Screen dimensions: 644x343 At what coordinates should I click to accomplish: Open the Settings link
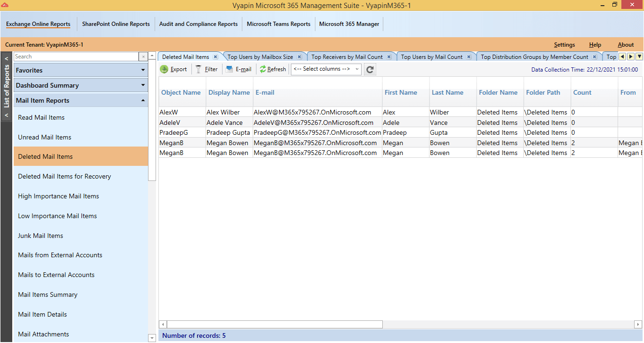coord(564,45)
